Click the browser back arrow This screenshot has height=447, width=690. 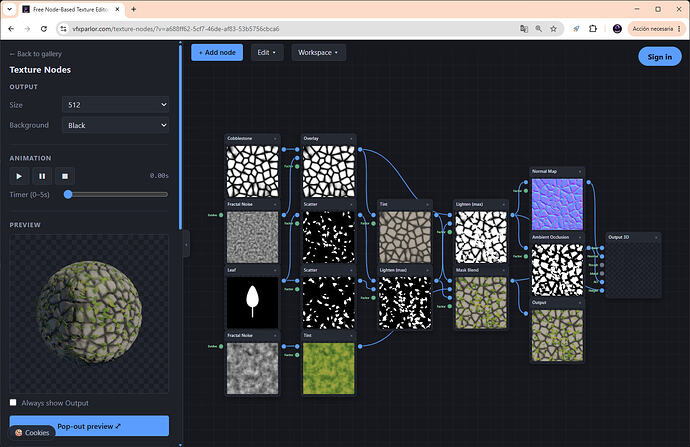pos(11,29)
